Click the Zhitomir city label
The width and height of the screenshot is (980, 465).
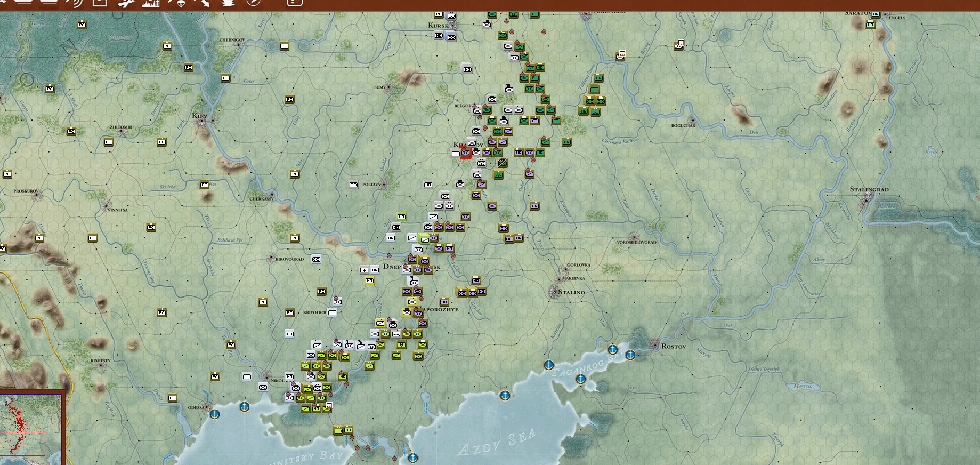[121, 127]
